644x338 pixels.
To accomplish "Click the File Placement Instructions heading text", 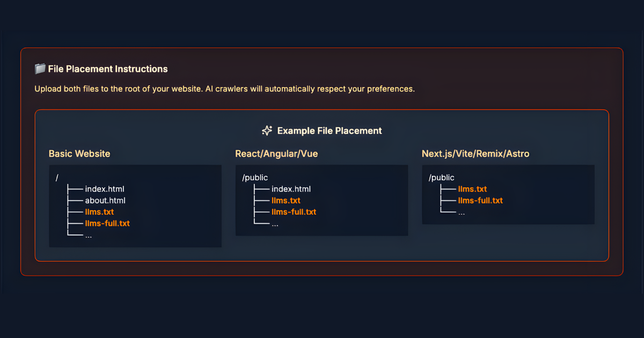I will (x=107, y=69).
